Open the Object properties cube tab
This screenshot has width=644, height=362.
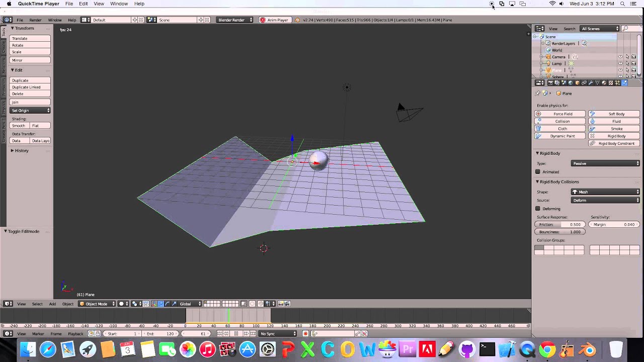tap(577, 82)
